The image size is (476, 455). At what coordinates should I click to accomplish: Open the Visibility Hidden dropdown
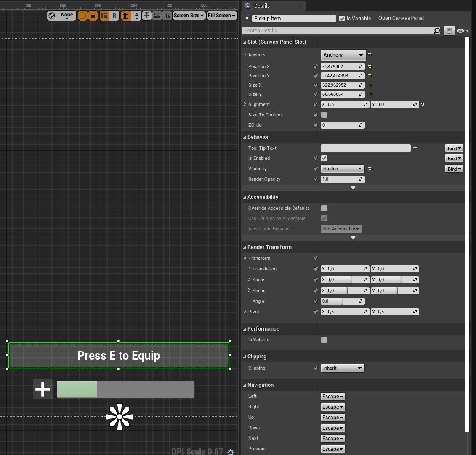point(343,169)
